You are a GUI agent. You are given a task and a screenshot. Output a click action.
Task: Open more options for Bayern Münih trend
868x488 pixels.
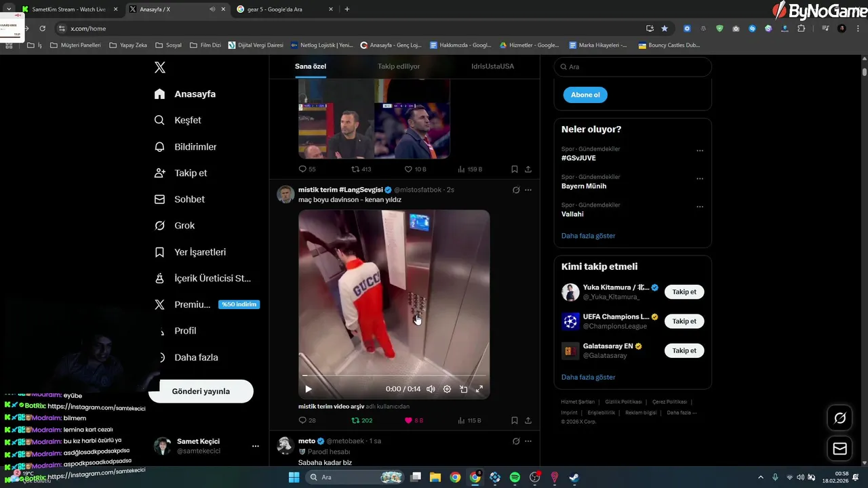coord(700,179)
